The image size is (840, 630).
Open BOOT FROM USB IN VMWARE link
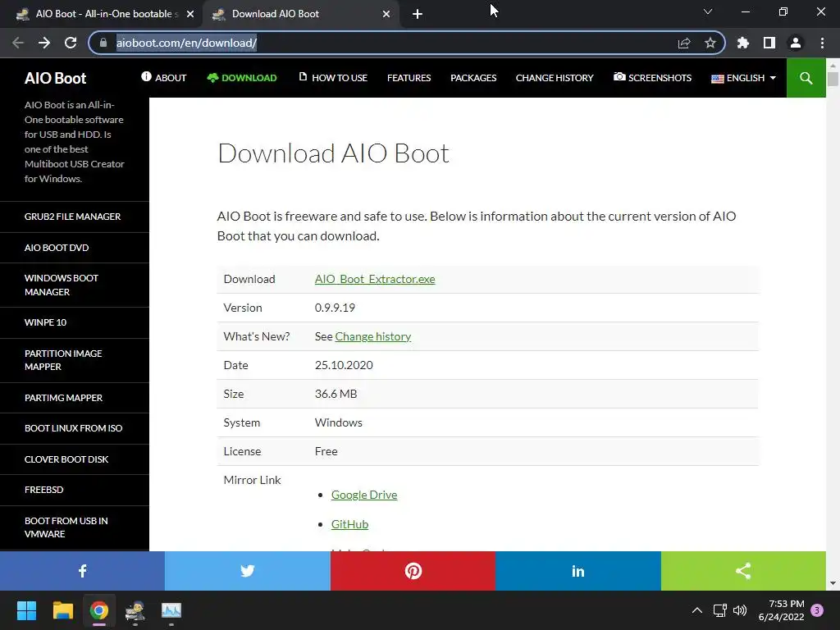[66, 527]
